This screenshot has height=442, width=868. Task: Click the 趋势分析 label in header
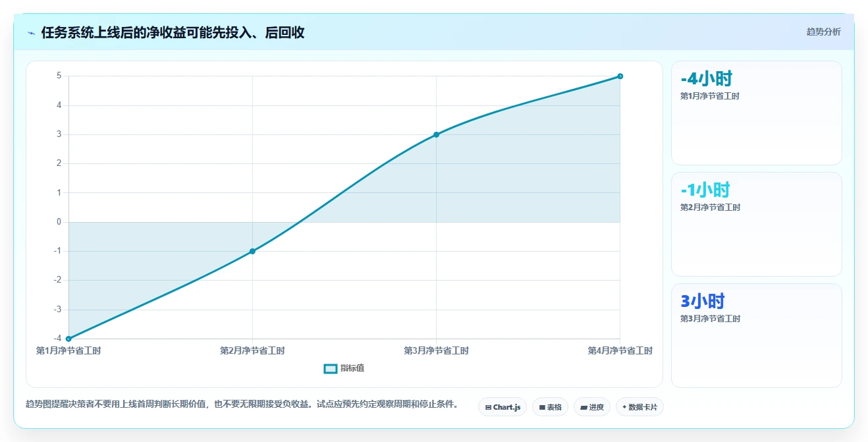[x=823, y=32]
